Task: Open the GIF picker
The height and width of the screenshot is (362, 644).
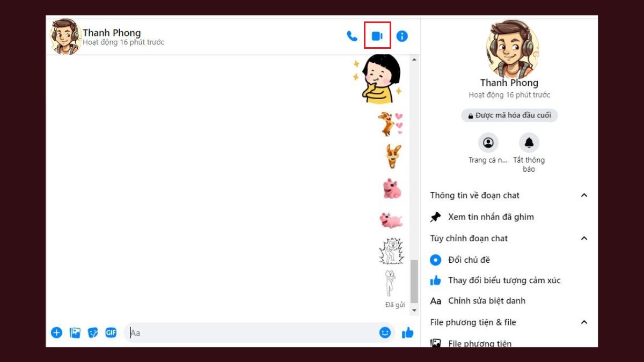Action: point(111,333)
